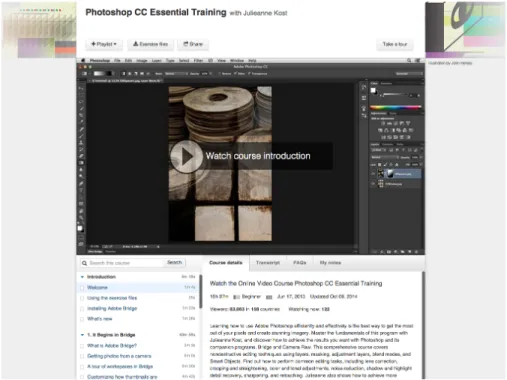Play the course introduction video
This screenshot has width=507, height=380.
tap(186, 156)
